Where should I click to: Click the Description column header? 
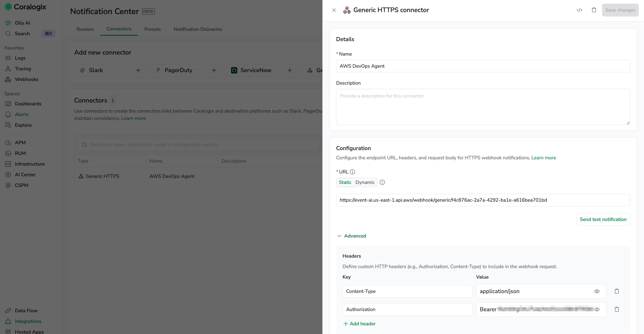click(234, 161)
